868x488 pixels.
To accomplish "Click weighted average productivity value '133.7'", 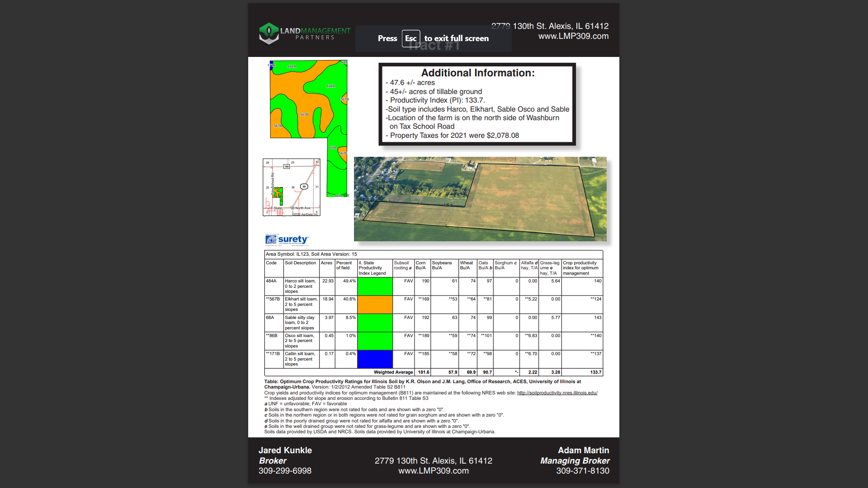I will pos(596,372).
